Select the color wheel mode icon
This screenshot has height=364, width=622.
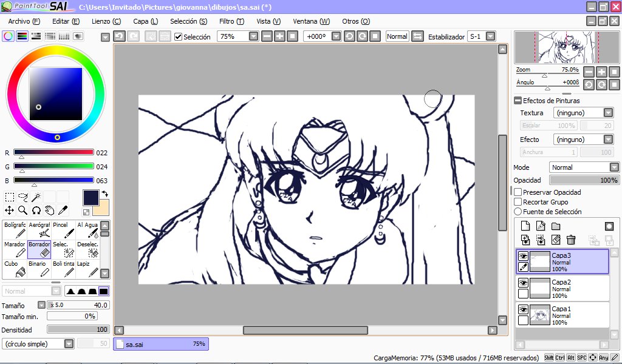click(8, 36)
